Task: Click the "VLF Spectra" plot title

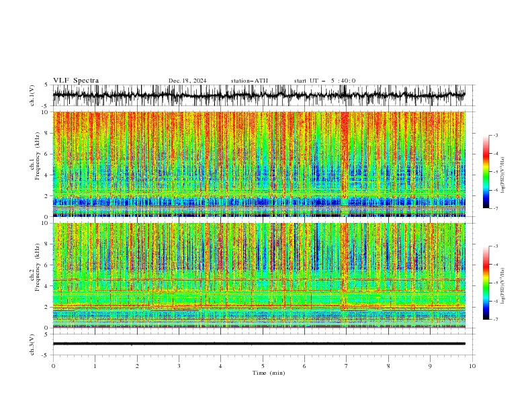Action: (x=76, y=81)
